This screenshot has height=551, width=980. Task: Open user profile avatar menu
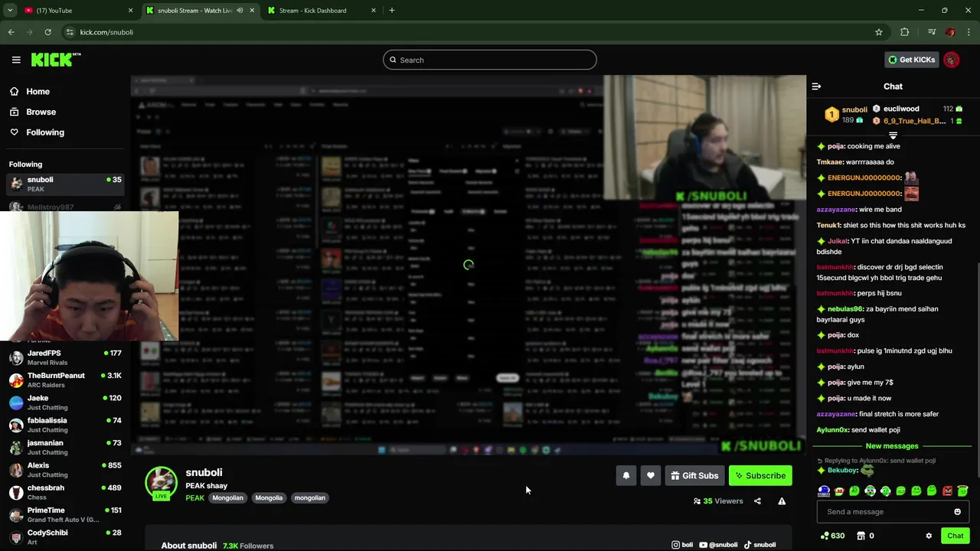(952, 60)
